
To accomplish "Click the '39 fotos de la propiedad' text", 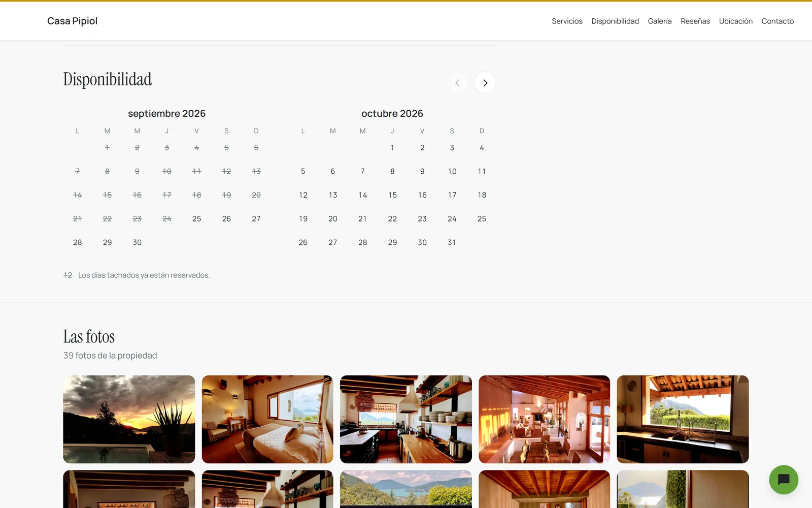I will pyautogui.click(x=110, y=356).
